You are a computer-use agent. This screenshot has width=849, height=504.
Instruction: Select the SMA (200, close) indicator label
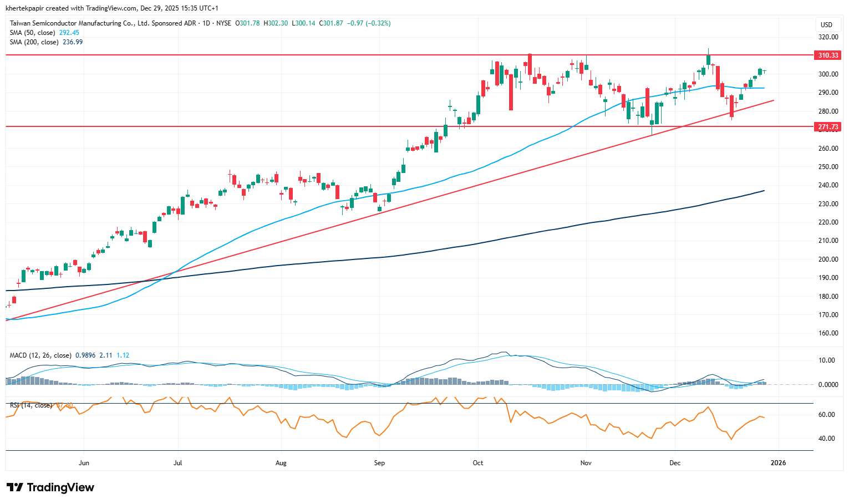34,42
